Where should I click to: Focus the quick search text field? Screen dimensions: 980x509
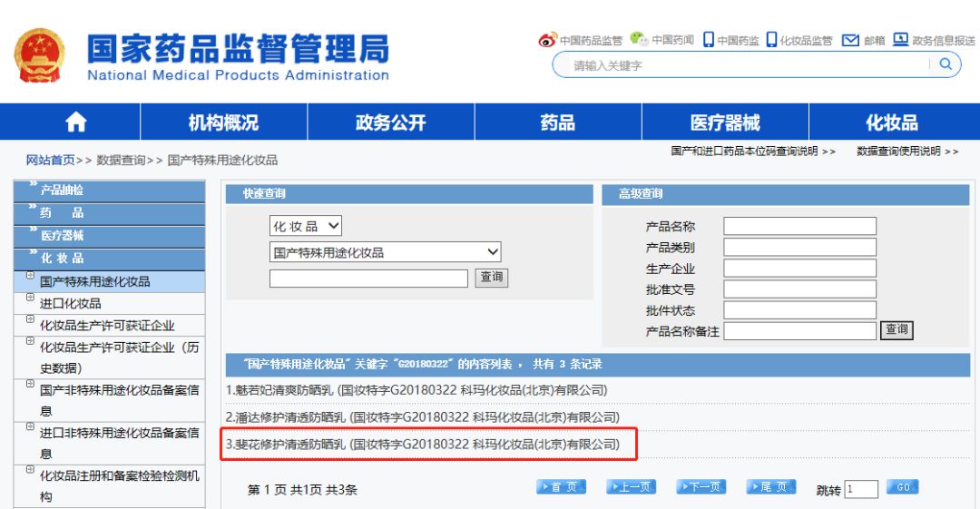(x=368, y=279)
